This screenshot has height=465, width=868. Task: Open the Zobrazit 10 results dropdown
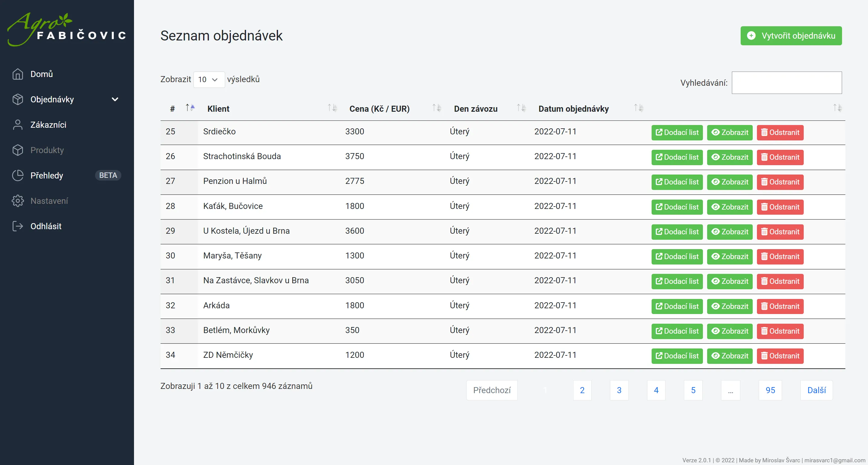tap(209, 80)
